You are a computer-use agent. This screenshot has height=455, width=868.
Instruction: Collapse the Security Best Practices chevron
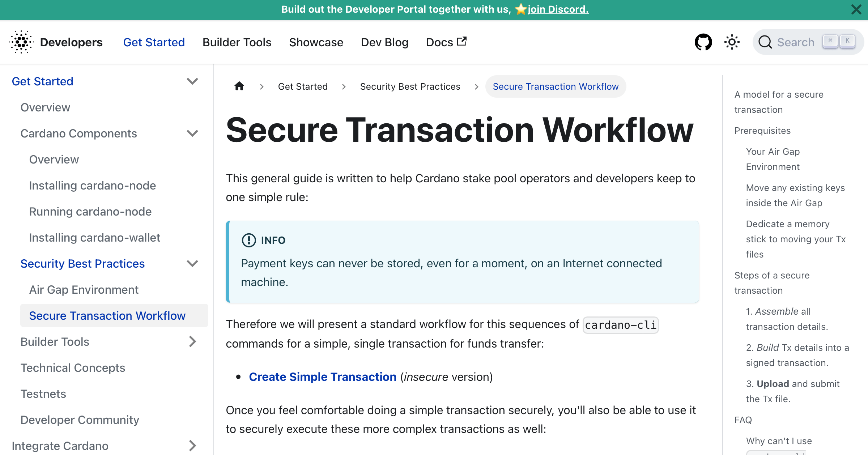192,263
